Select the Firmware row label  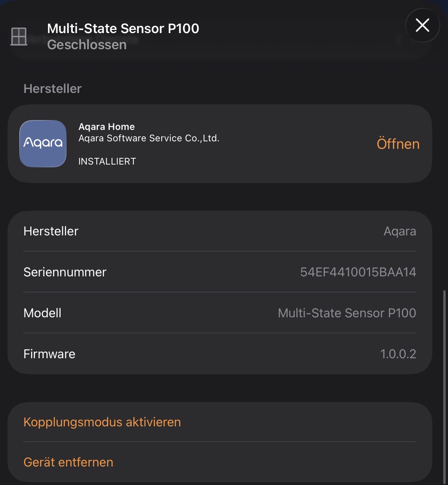coord(49,354)
